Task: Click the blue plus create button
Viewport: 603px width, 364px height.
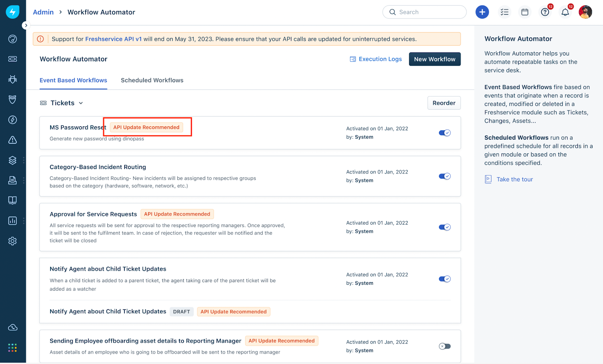Action: (x=482, y=12)
